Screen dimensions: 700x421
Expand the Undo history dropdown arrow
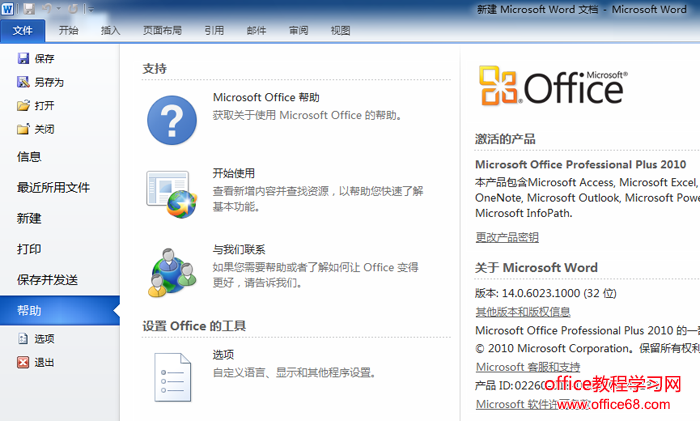pos(58,9)
